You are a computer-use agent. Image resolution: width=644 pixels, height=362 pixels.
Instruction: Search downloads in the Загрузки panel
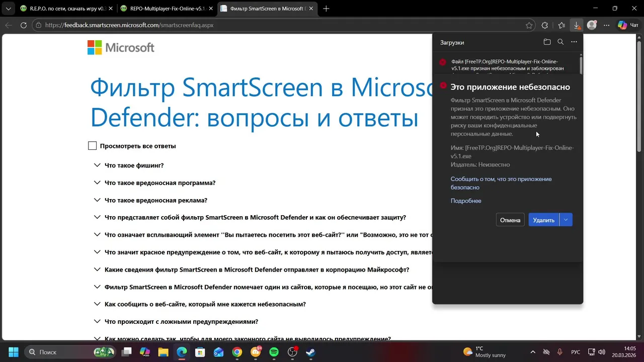(x=560, y=42)
